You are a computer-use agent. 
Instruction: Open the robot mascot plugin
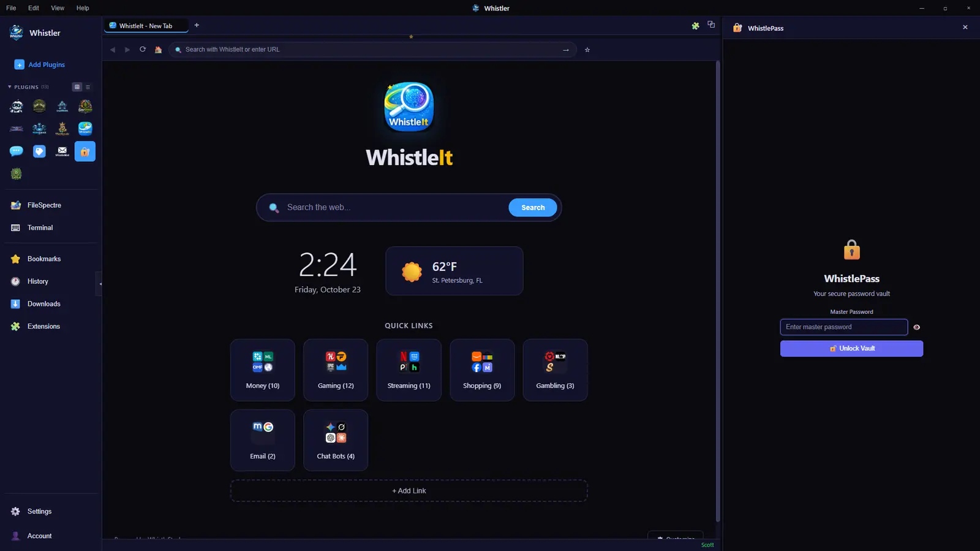click(x=17, y=107)
